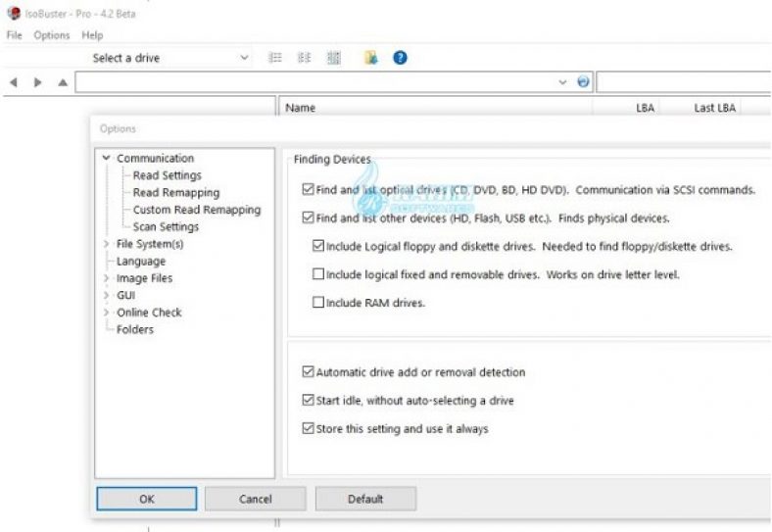The image size is (772, 532).
Task: Select Folders tree item
Action: (135, 329)
